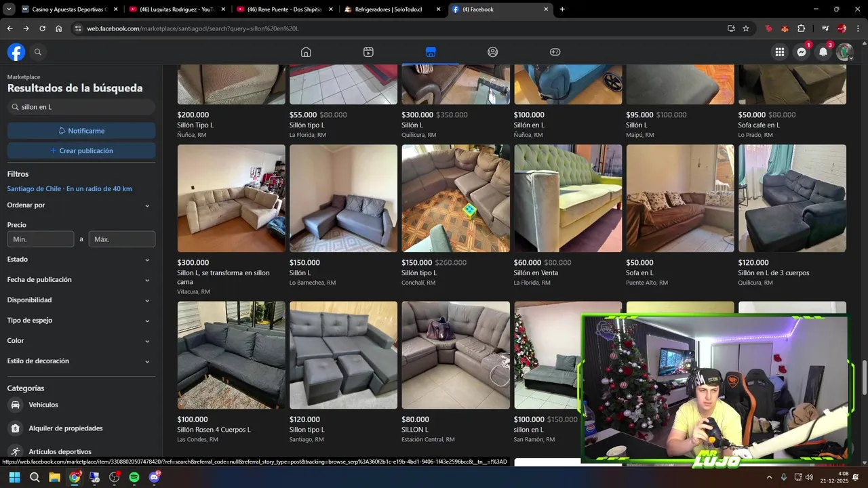Open Facebook search magnifier icon
The image size is (868, 488).
tap(38, 52)
